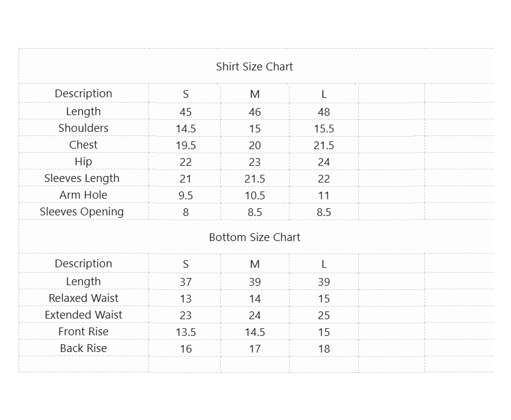Click the Bottom Size Chart heading

point(254,237)
